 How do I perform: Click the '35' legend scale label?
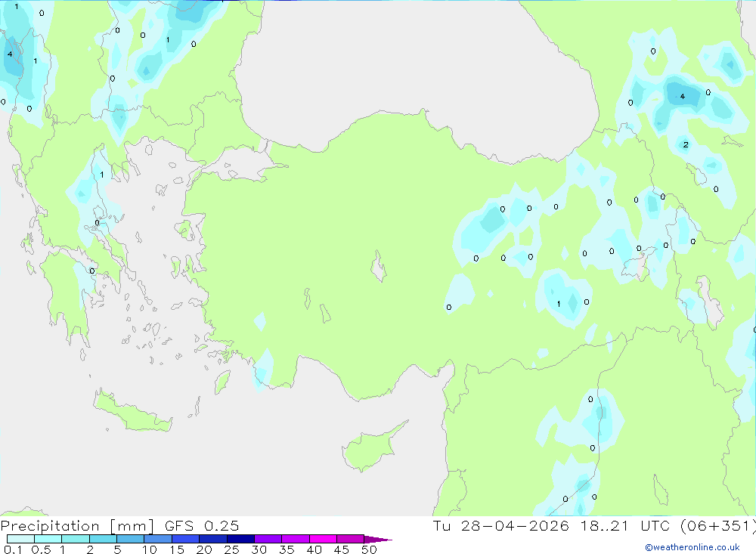(287, 549)
